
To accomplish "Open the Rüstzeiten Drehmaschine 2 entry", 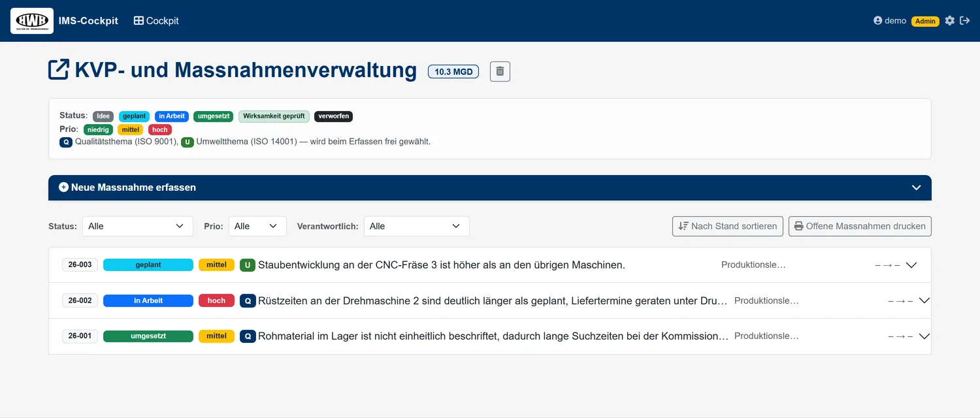I will (493, 300).
